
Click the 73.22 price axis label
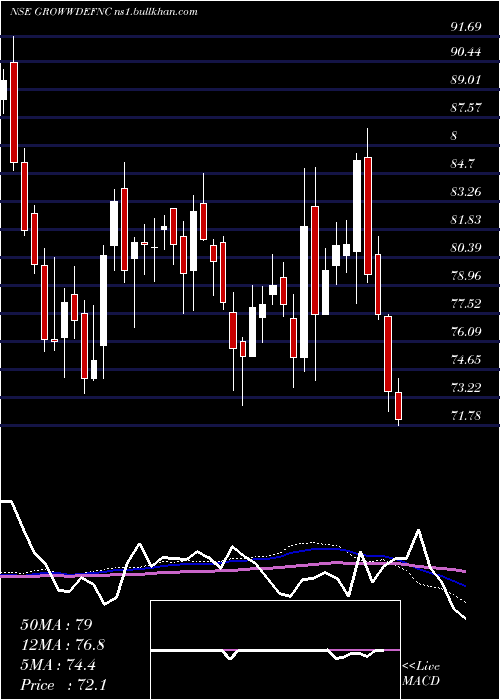tap(466, 388)
